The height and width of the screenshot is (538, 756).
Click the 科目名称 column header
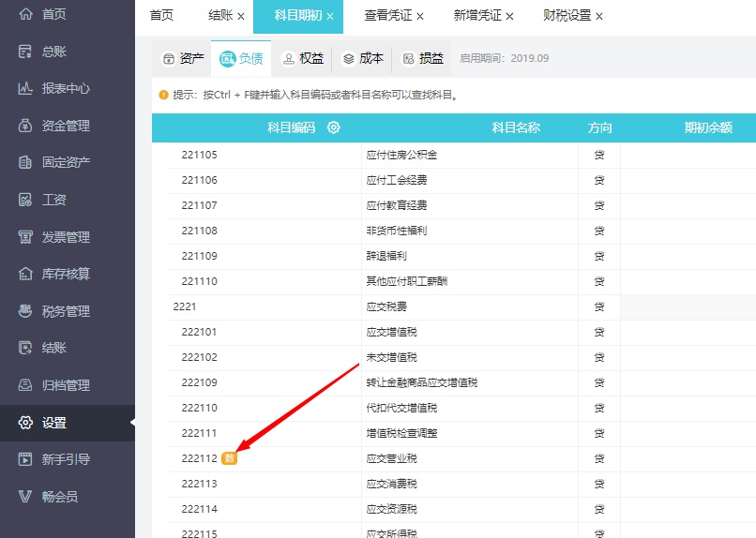point(516,127)
